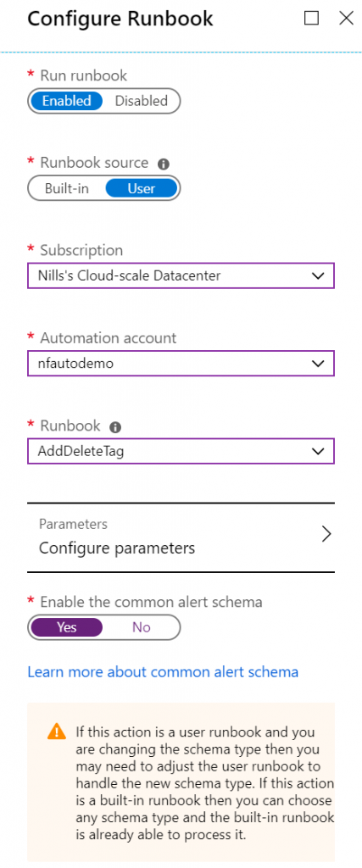Open the Subscription dropdown

181,275
